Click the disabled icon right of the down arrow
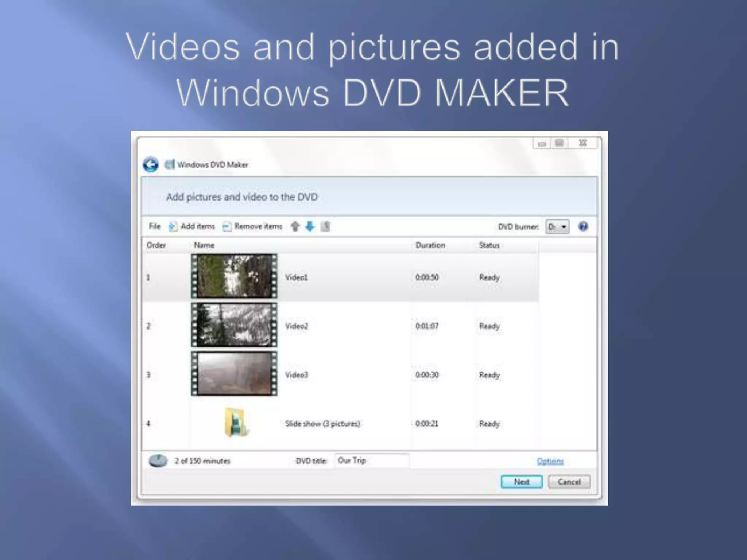 pyautogui.click(x=325, y=226)
